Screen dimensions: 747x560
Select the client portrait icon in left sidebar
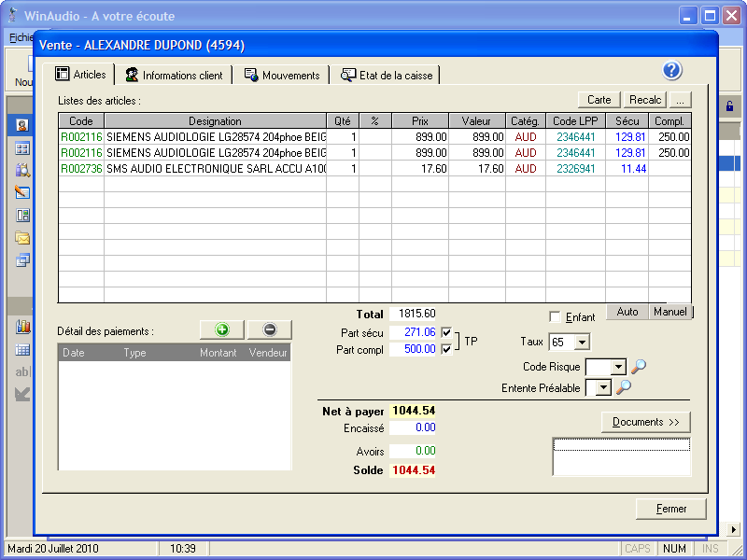(x=22, y=125)
